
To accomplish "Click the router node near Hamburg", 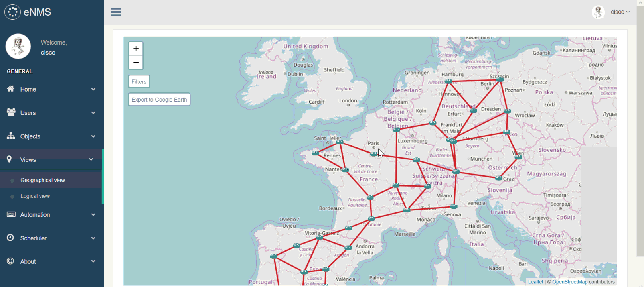I will (x=448, y=81).
